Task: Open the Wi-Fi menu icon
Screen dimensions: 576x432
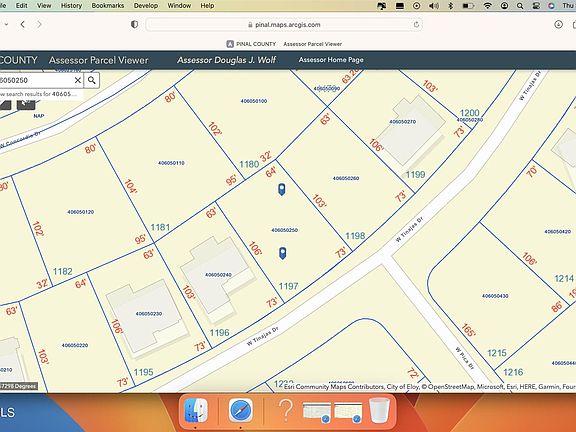Action: pos(487,6)
